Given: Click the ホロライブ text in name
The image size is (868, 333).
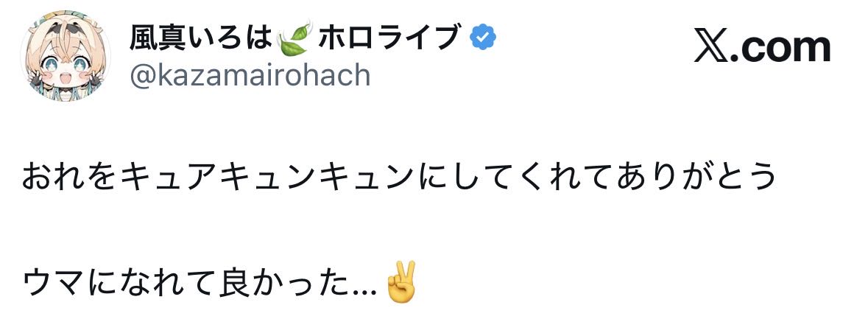Looking at the screenshot, I should (x=389, y=37).
